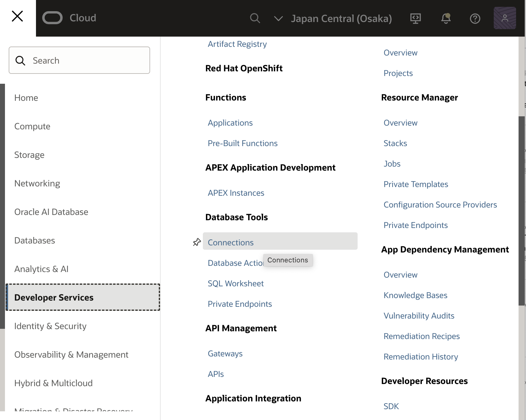Go to Resource Manager Stacks

click(395, 143)
